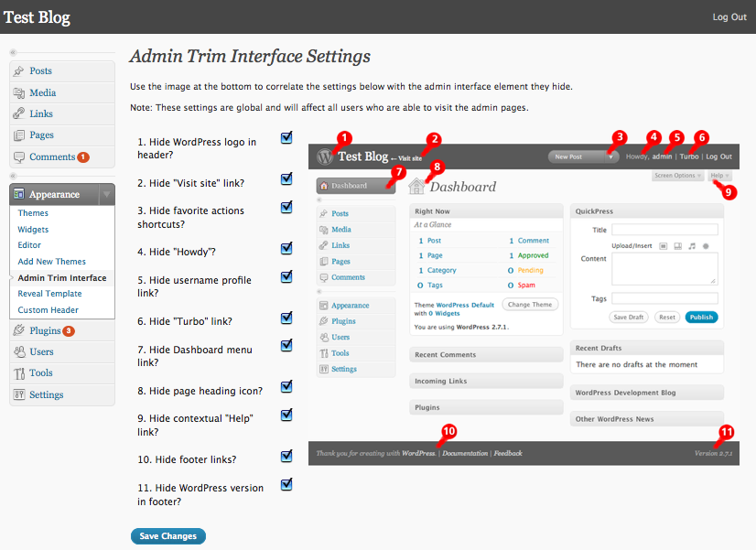Collapse sidebar using top separator arrow
Screen dimensions: 756x550
pos(14,52)
